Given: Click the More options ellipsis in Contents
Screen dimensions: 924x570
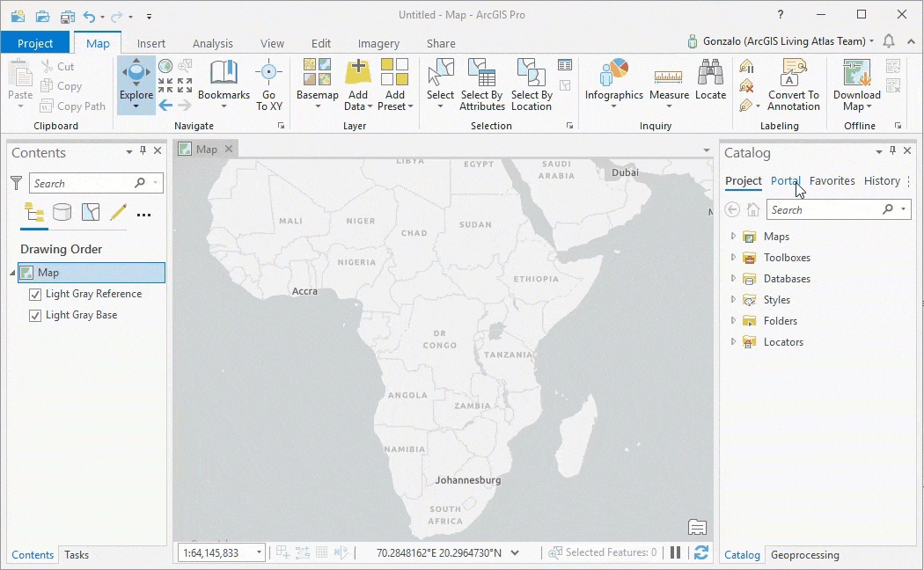Looking at the screenshot, I should (143, 215).
